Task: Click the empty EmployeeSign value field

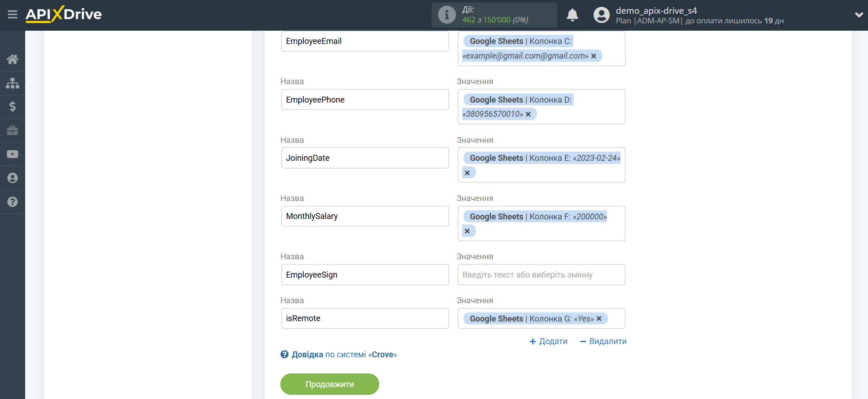Action: pyautogui.click(x=541, y=275)
